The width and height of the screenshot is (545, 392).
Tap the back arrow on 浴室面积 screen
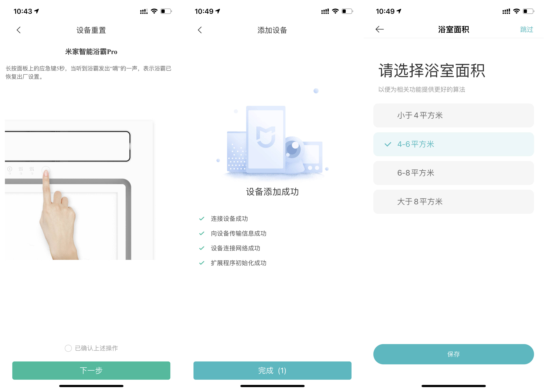coord(379,29)
